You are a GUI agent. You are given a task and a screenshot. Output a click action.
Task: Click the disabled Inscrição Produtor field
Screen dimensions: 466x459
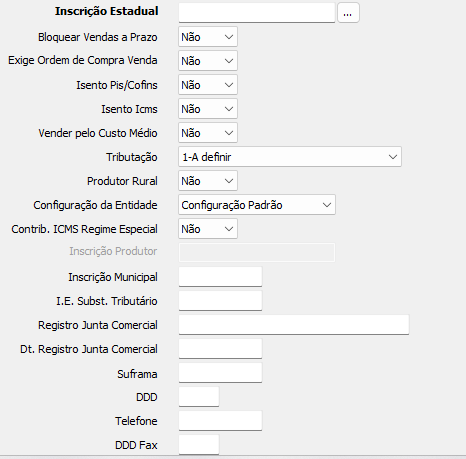point(257,252)
